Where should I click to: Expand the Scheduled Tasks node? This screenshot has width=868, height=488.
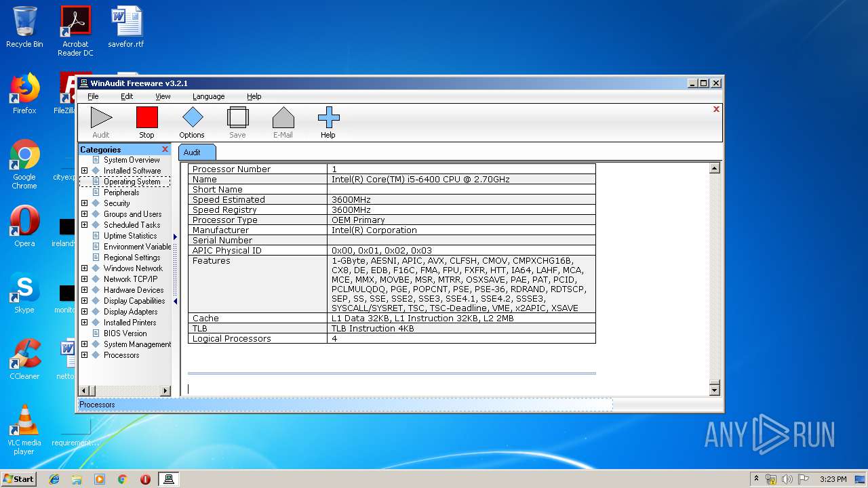pos(84,225)
